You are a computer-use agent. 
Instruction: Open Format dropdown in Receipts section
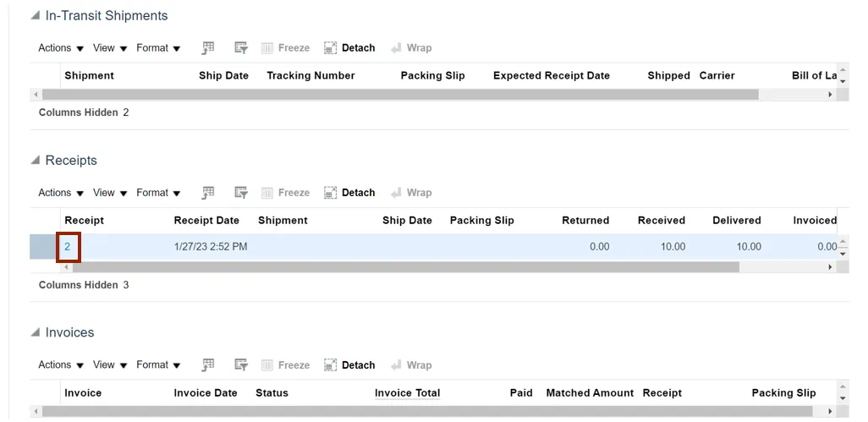coord(158,193)
